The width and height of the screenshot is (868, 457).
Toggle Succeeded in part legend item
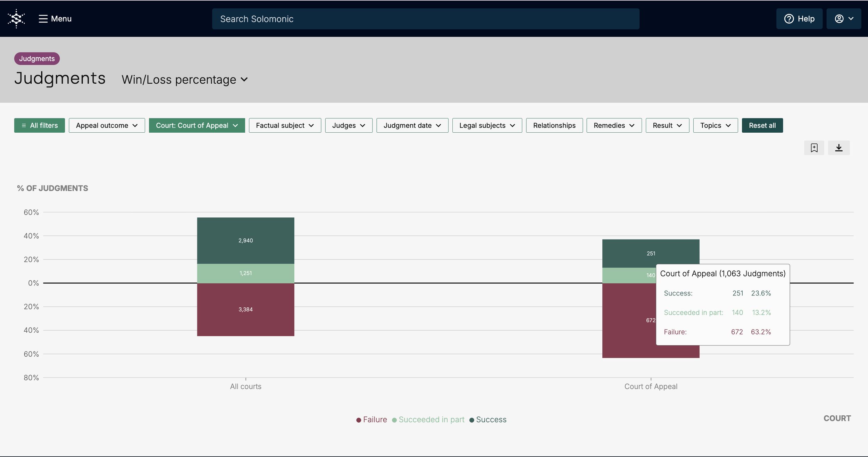428,419
